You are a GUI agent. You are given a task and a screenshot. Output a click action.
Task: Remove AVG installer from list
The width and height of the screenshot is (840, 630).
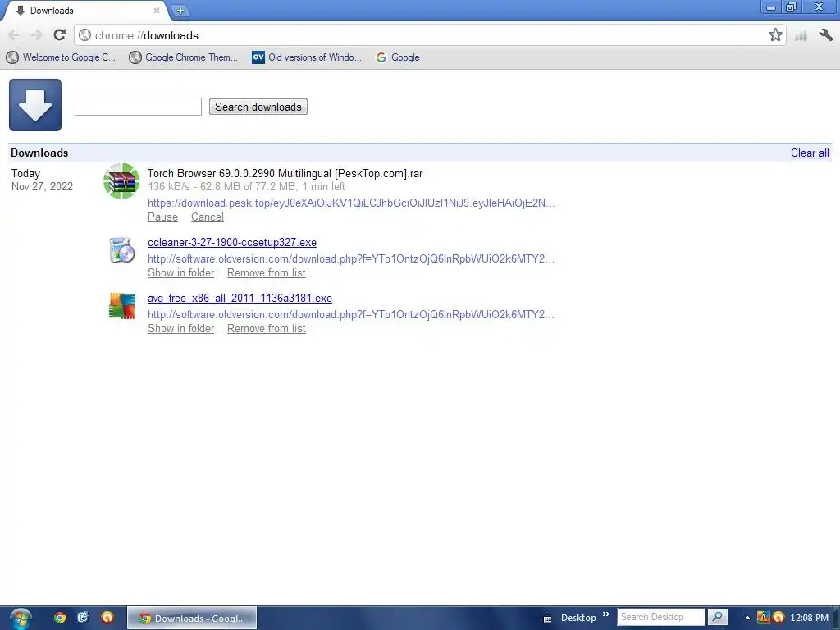[x=267, y=328]
